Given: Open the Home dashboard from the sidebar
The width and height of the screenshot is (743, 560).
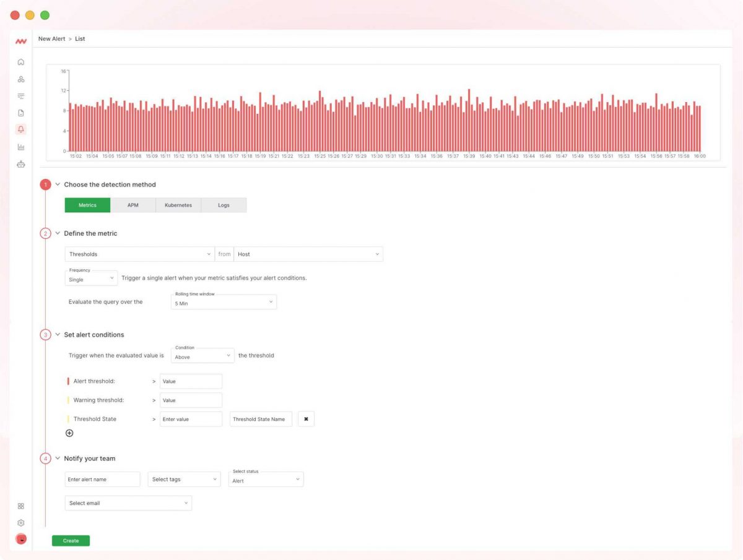Looking at the screenshot, I should (21, 62).
